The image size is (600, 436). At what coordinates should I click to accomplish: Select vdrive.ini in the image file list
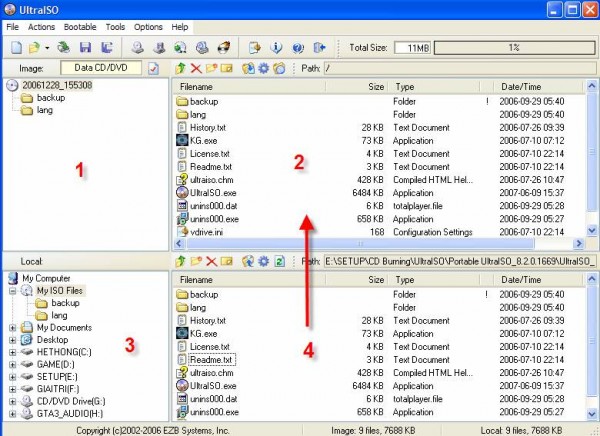206,232
